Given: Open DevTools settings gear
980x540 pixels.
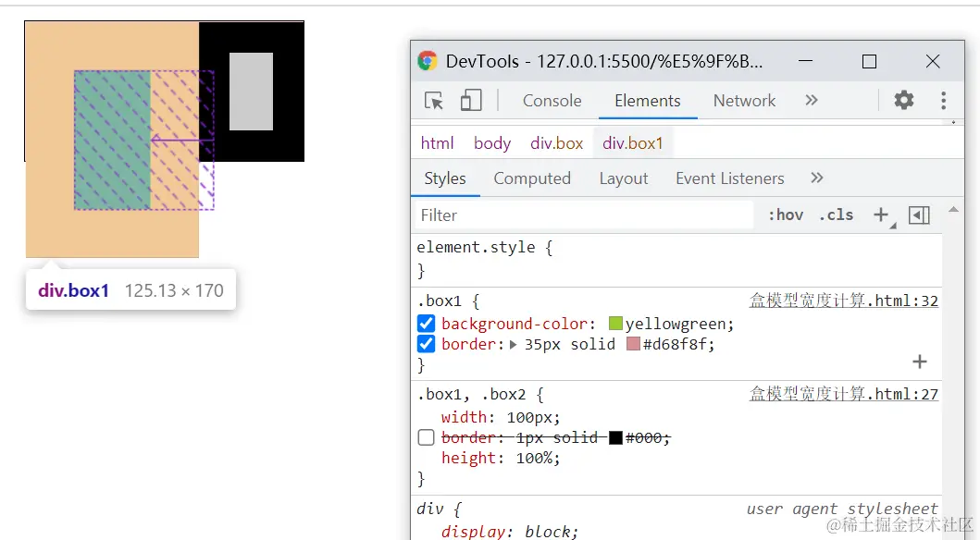Looking at the screenshot, I should [904, 100].
